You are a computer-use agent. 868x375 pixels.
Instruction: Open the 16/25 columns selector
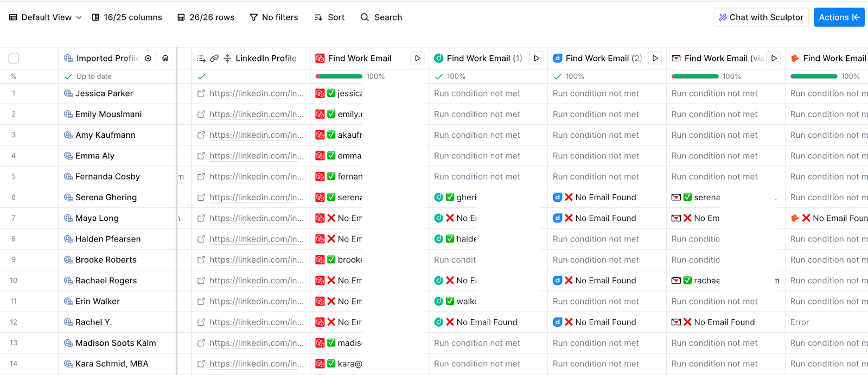(x=127, y=17)
